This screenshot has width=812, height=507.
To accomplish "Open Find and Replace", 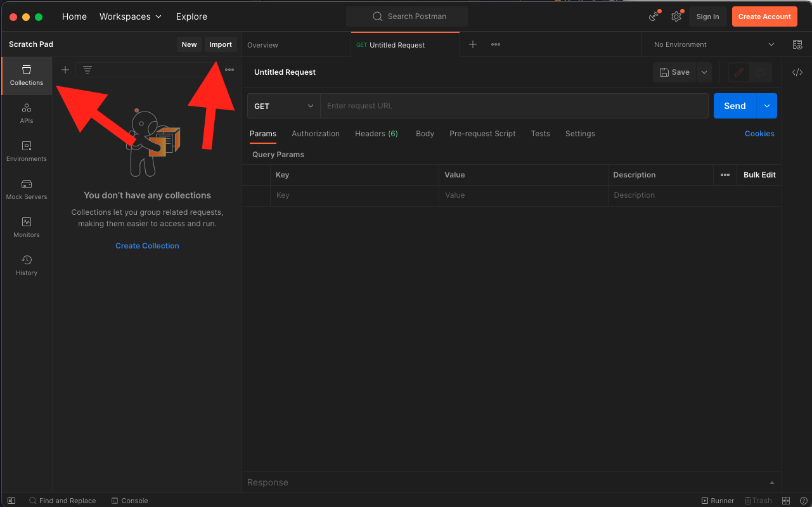I will tap(62, 501).
